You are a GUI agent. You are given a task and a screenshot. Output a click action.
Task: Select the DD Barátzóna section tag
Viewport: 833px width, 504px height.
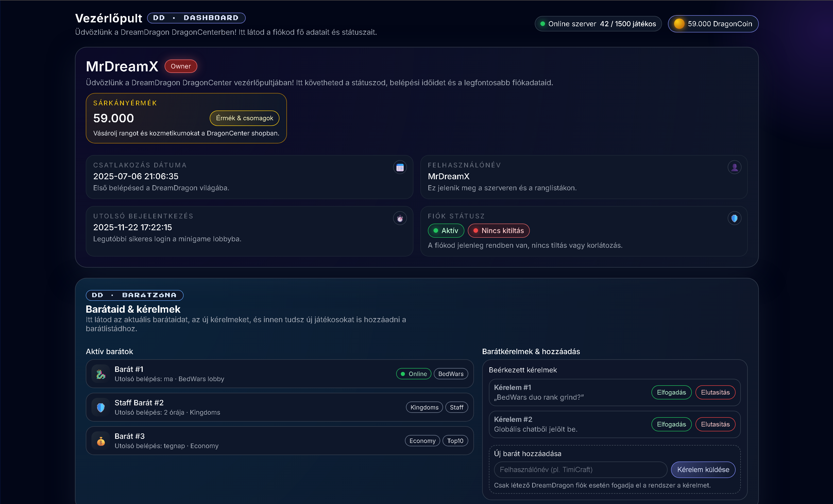pos(134,295)
